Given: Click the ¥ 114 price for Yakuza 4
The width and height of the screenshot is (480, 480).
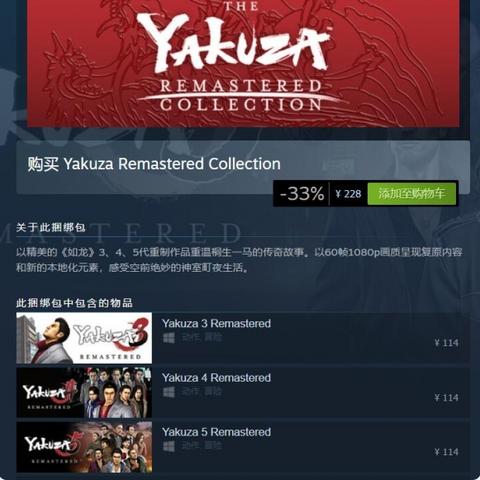Looking at the screenshot, I should [x=446, y=397].
